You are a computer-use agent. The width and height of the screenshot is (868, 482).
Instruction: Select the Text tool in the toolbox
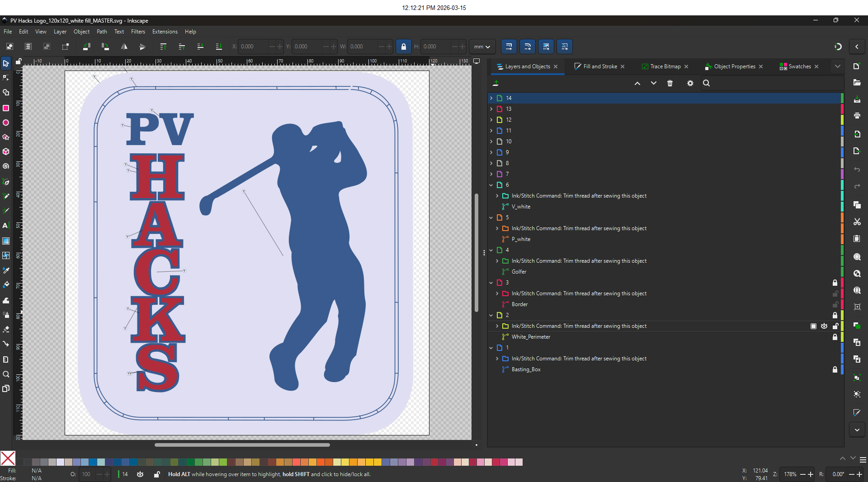(6, 225)
